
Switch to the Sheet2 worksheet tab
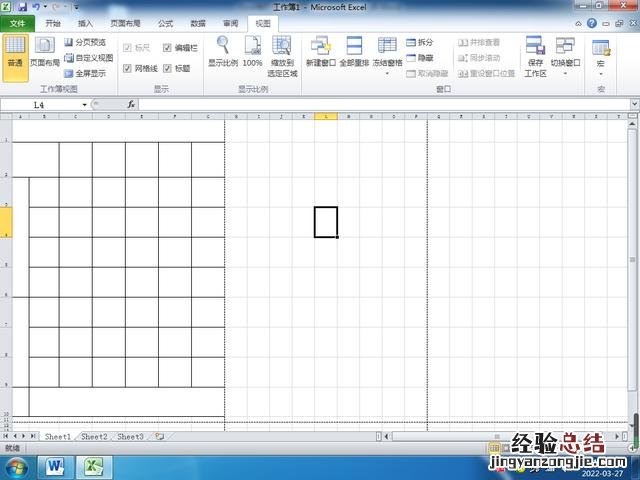pyautogui.click(x=94, y=437)
